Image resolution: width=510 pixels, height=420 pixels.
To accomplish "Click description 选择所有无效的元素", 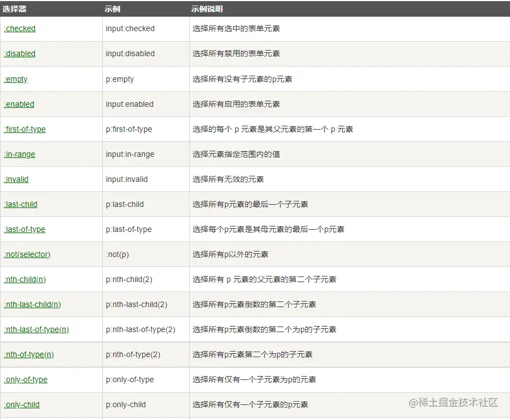I will click(x=228, y=179).
